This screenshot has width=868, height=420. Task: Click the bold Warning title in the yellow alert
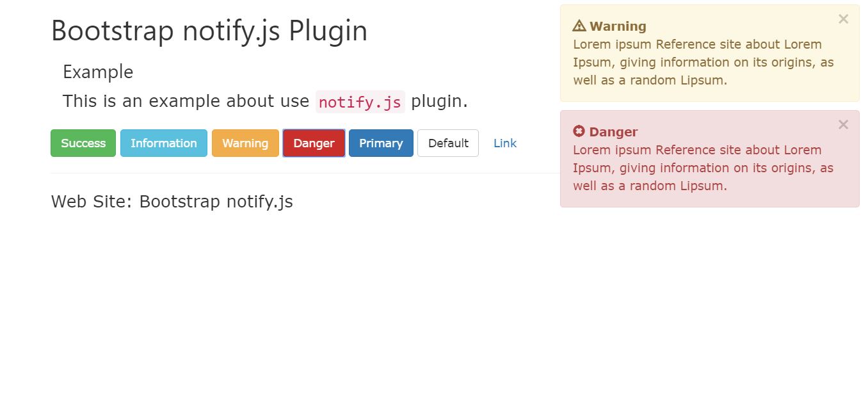[618, 26]
